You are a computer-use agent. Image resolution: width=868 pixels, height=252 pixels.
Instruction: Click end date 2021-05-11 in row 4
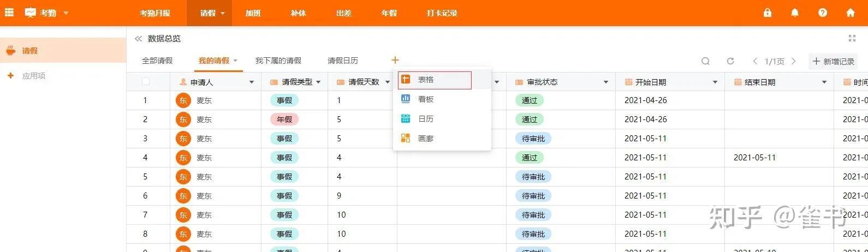pos(754,158)
